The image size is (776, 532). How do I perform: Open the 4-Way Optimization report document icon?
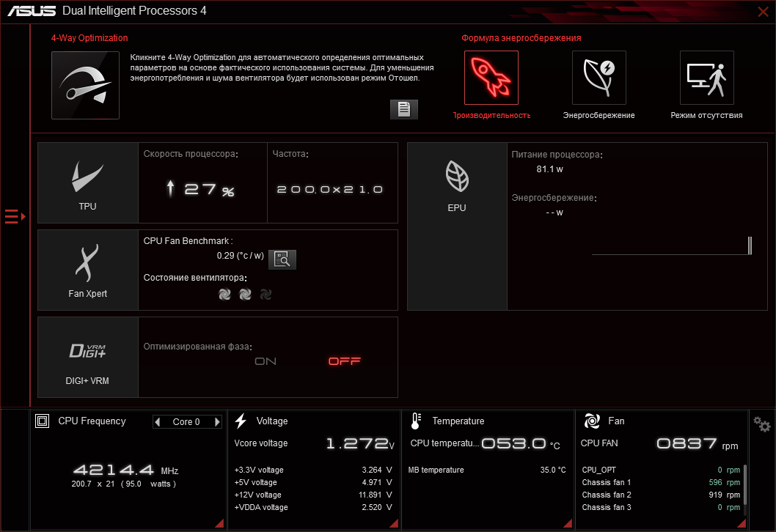[404, 108]
